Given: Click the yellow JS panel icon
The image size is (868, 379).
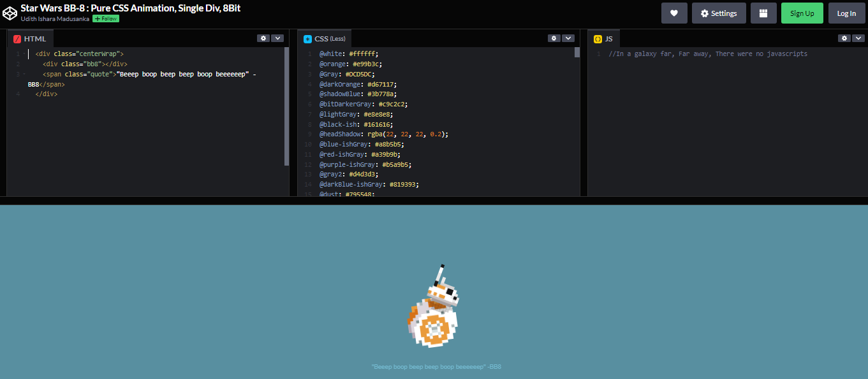Looking at the screenshot, I should pyautogui.click(x=596, y=38).
